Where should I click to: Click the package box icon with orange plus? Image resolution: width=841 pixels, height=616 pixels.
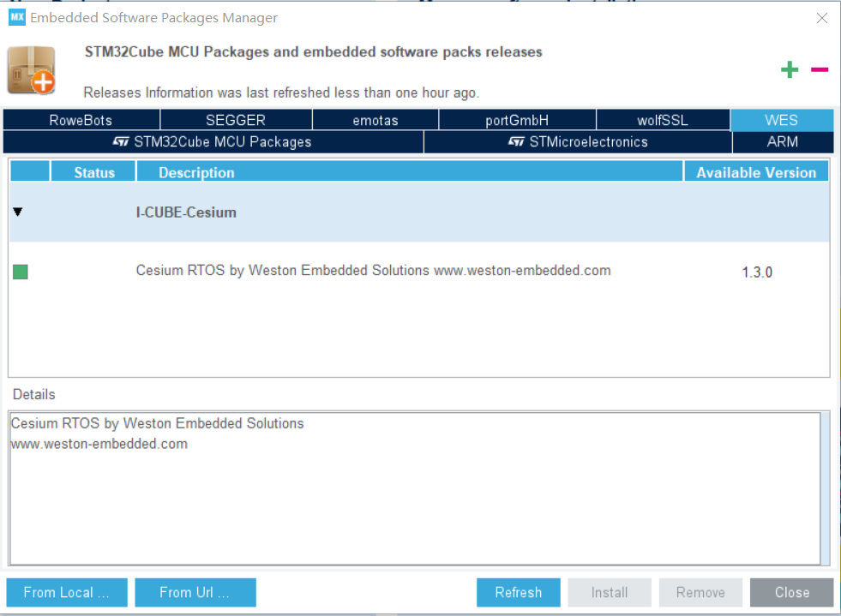32,69
